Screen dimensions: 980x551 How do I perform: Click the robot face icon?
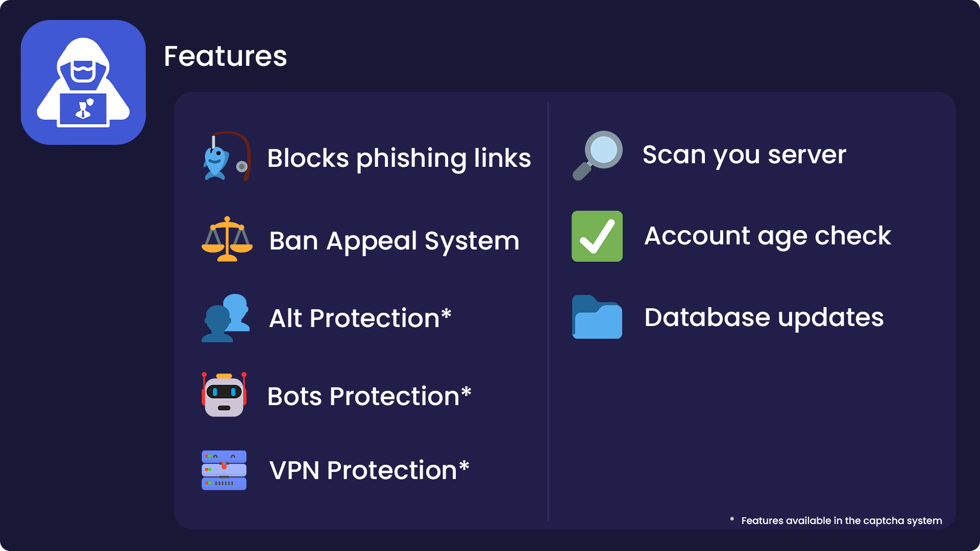[224, 394]
